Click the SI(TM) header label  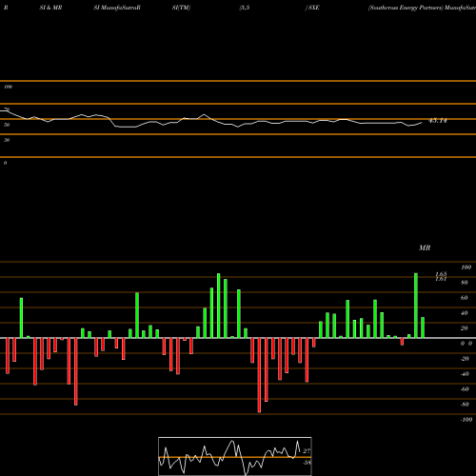pyautogui.click(x=181, y=8)
